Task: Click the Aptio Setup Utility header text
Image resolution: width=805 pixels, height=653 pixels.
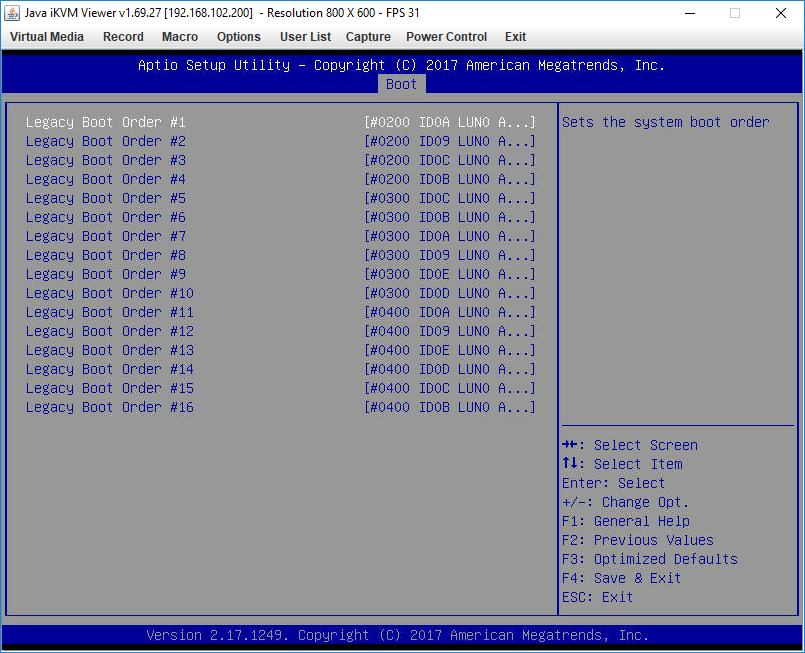Action: coord(401,65)
